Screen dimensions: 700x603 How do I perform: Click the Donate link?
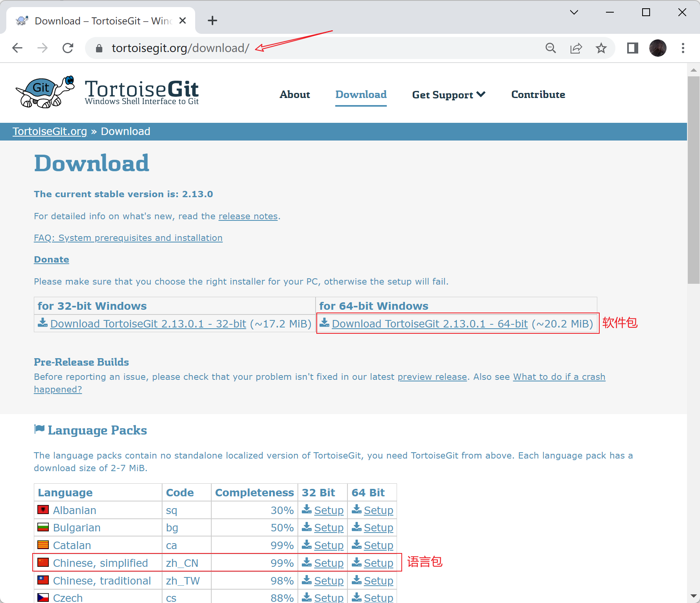52,259
